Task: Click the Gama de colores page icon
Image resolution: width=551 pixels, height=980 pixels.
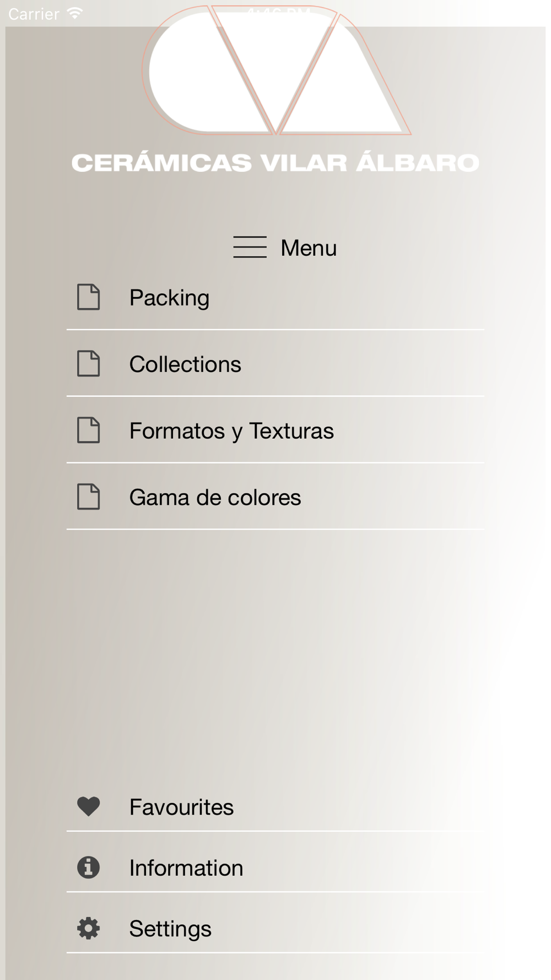Action: tap(88, 497)
